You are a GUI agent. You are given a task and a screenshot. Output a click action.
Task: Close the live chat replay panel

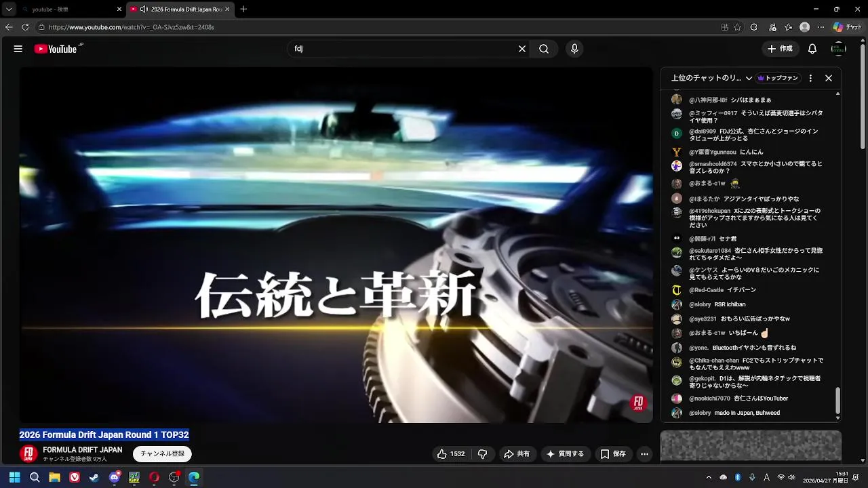(829, 78)
